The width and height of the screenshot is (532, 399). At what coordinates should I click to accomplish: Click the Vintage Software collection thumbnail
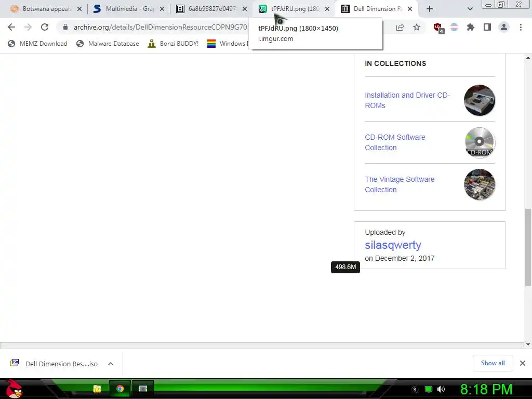[x=479, y=184]
